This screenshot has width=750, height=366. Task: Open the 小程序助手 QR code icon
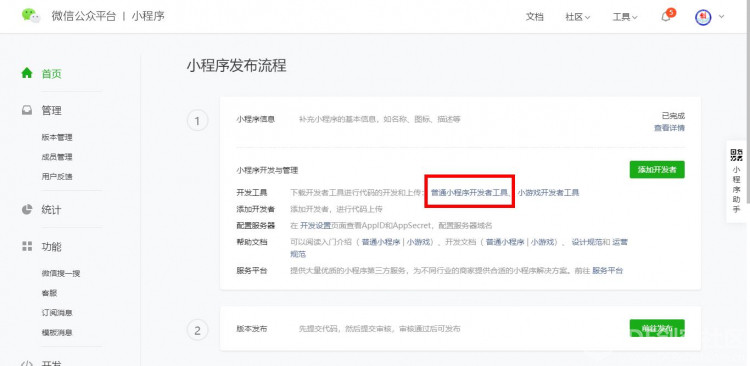[737, 155]
